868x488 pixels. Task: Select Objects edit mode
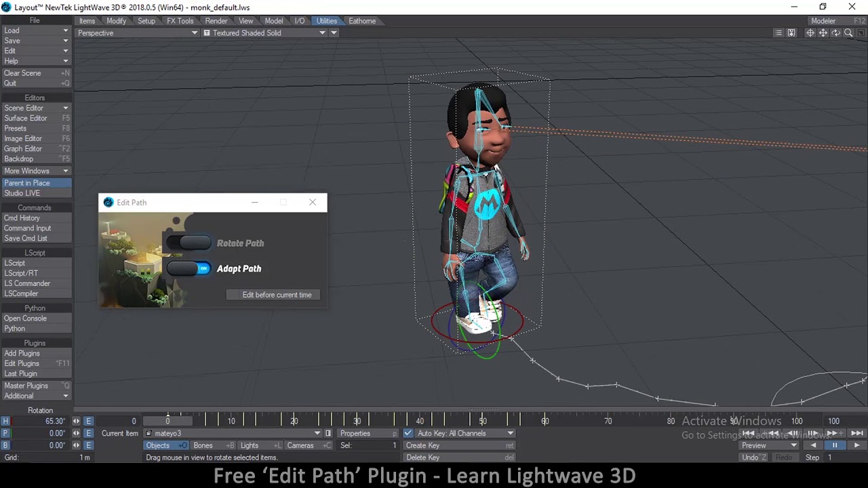coord(166,445)
